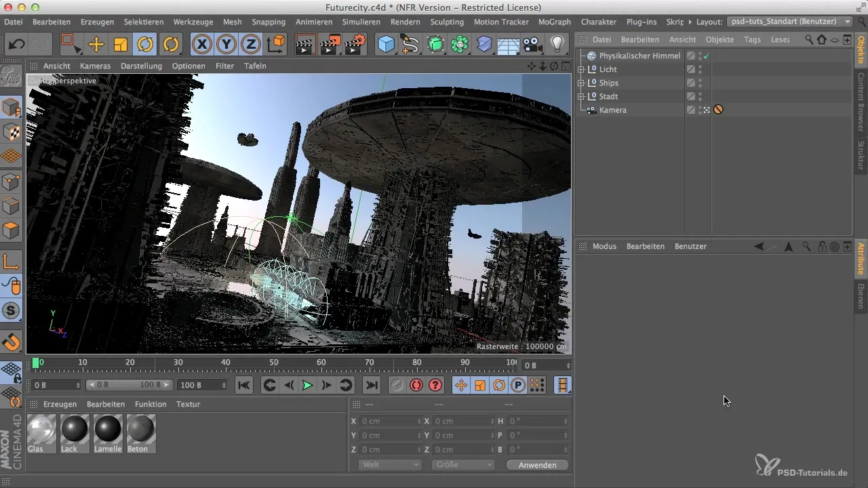Open the spline pen tool icon
The image size is (868, 488).
point(410,45)
